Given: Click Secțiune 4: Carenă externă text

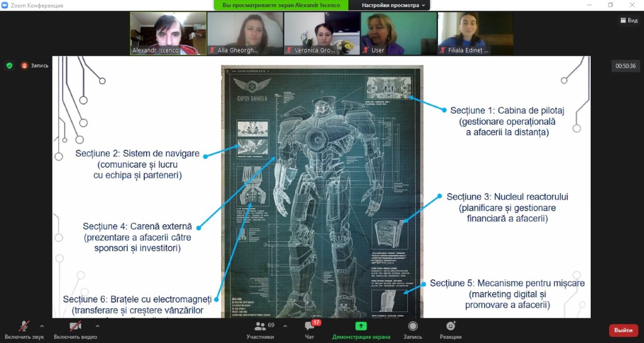Looking at the screenshot, I should [137, 227].
